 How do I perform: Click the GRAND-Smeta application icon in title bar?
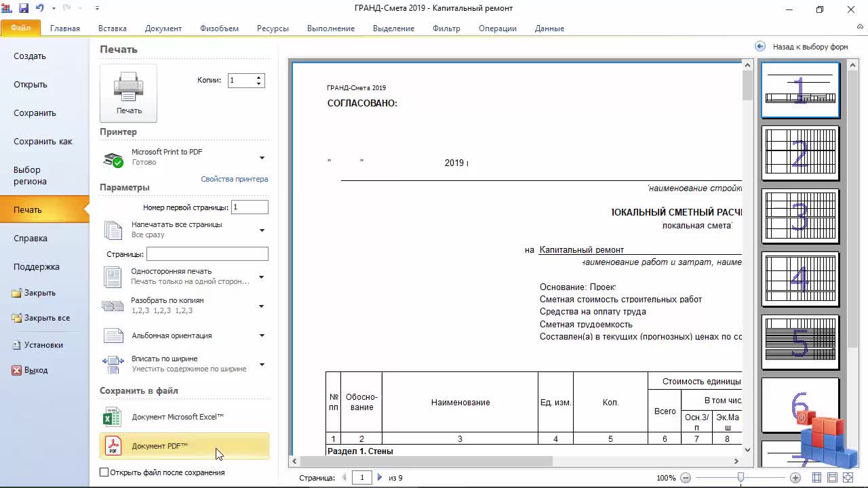[7, 8]
